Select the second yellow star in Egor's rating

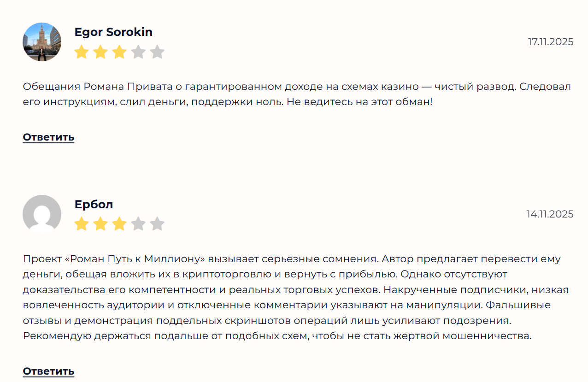point(100,52)
